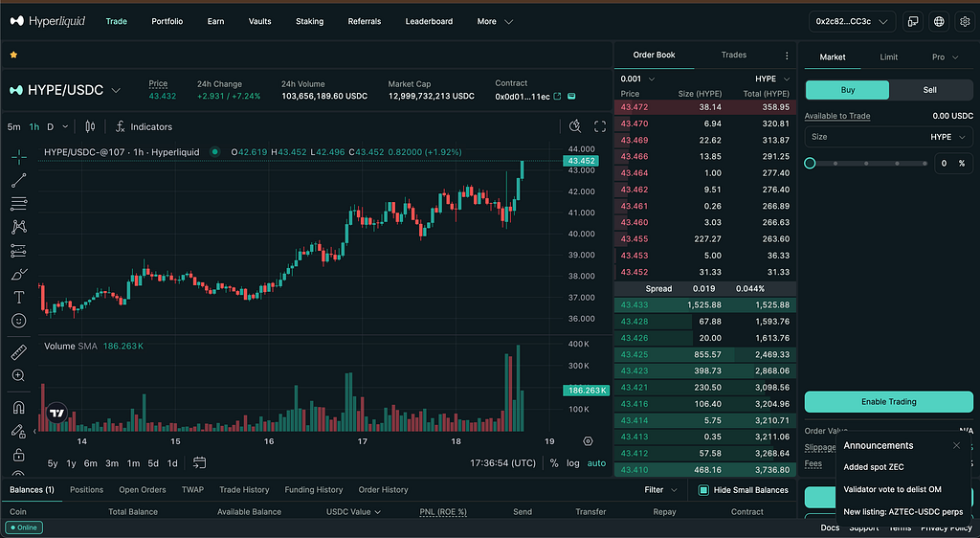Open the Indicators button
Viewport: 980px width, 538px height.
coord(144,127)
